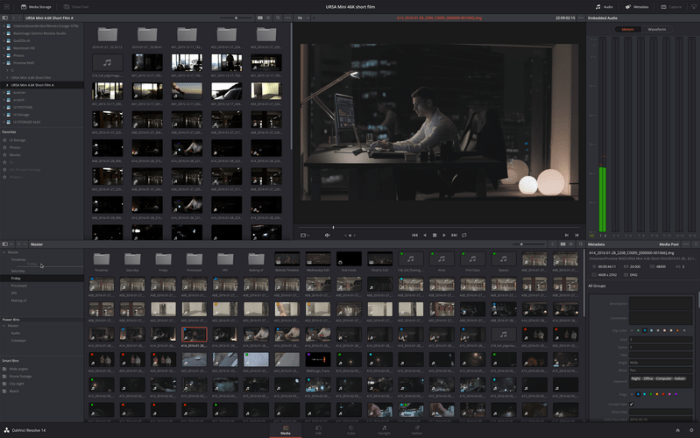Switch audio panel to the Waveform tab
This screenshot has width=700, height=438.
pos(657,29)
